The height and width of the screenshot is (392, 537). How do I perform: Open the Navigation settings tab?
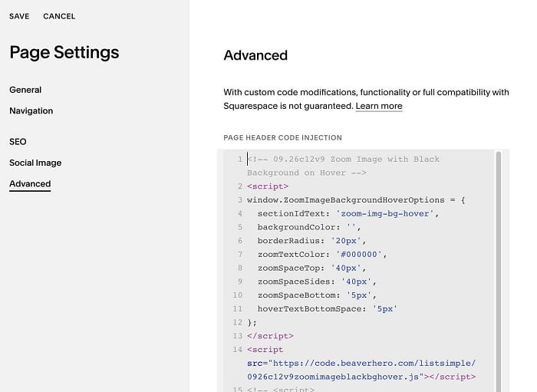coord(31,111)
